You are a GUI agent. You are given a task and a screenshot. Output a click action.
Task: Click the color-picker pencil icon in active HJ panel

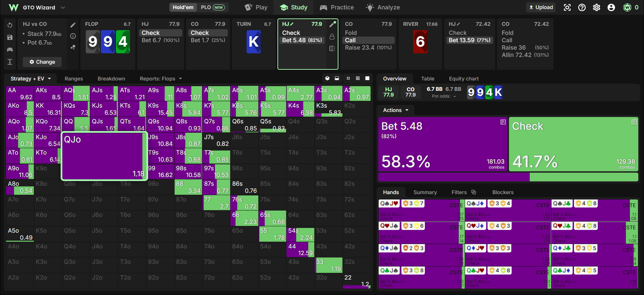[x=332, y=24]
